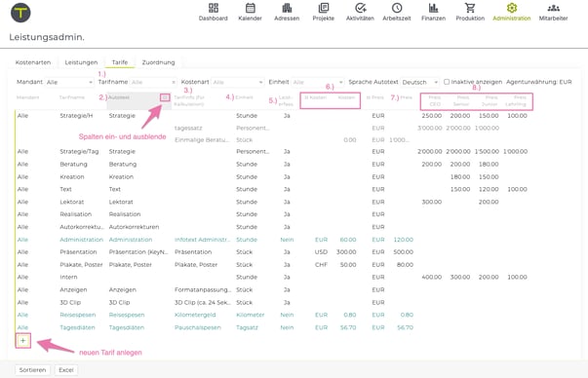Click Kilometer unit cell

251,315
